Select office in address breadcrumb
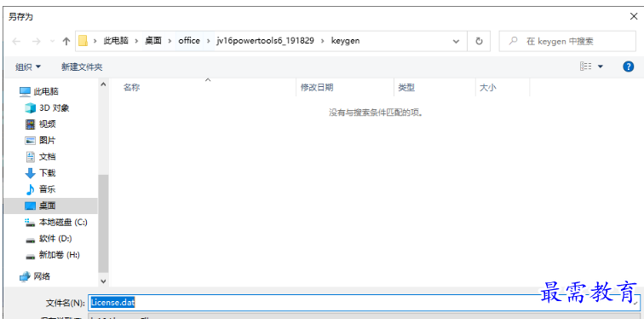Image resolution: width=644 pixels, height=319 pixels. [x=189, y=41]
